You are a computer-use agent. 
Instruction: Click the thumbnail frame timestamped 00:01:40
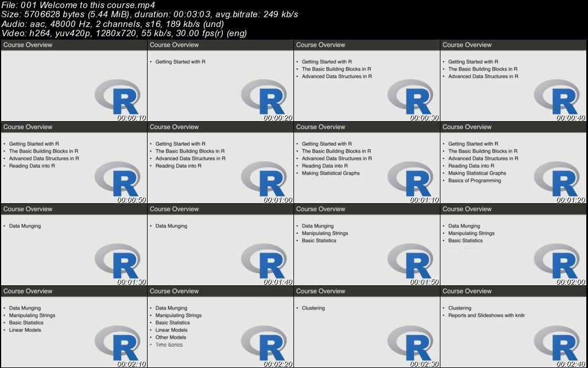tap(220, 245)
